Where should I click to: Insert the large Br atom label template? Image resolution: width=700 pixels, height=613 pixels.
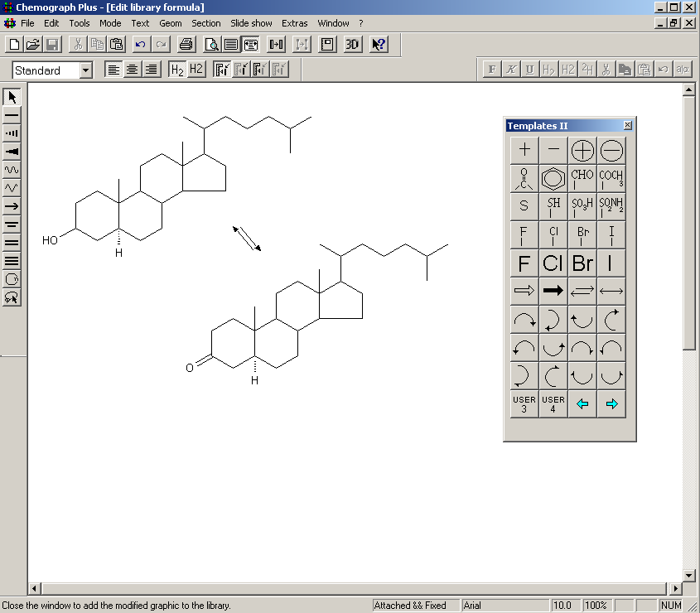pyautogui.click(x=582, y=263)
